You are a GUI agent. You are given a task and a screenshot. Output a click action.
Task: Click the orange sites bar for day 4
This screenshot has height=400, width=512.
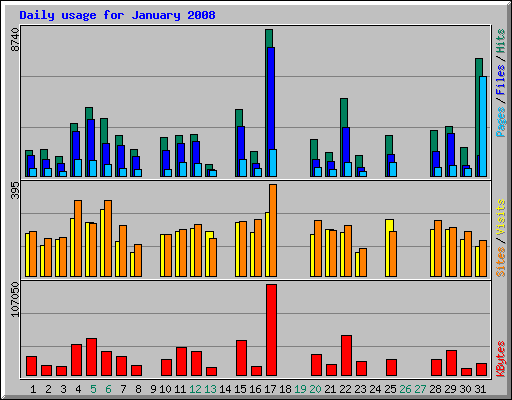78,238
